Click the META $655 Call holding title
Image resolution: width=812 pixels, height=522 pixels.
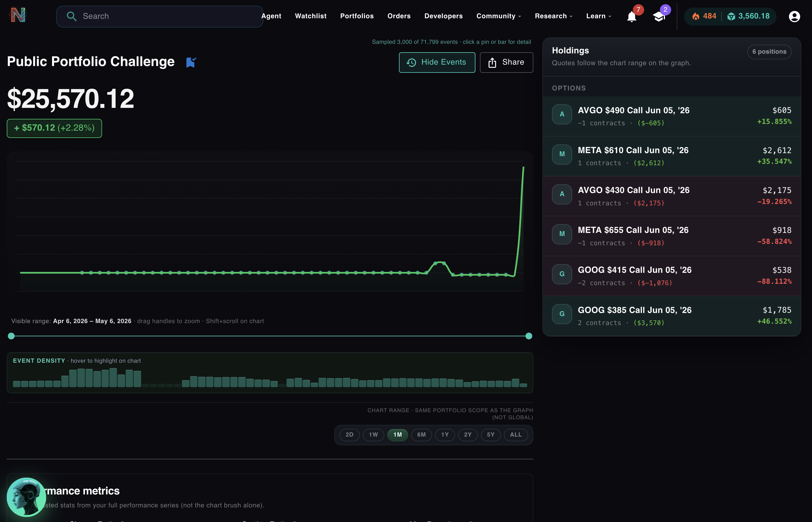point(633,230)
